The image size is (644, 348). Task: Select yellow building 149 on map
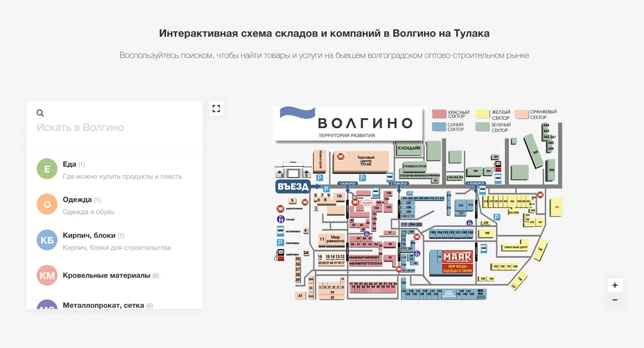pyautogui.click(x=540, y=251)
